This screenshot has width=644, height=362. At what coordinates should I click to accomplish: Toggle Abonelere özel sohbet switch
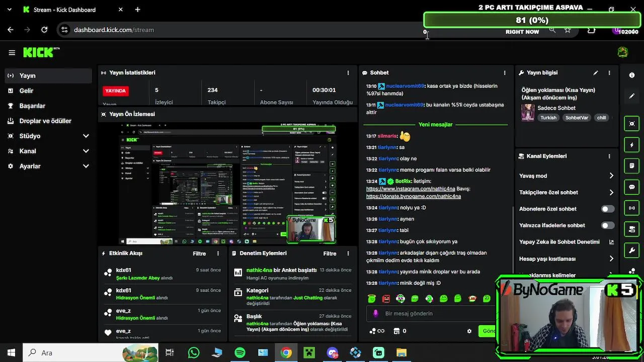608,209
